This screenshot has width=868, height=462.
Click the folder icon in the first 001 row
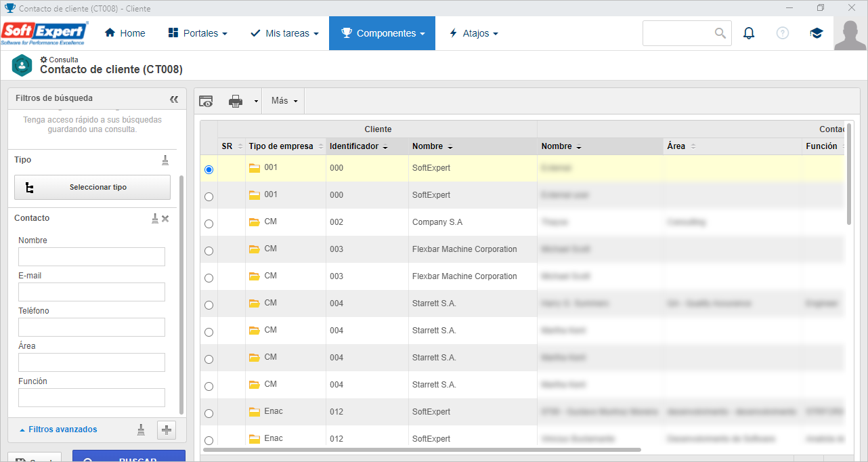pos(255,167)
